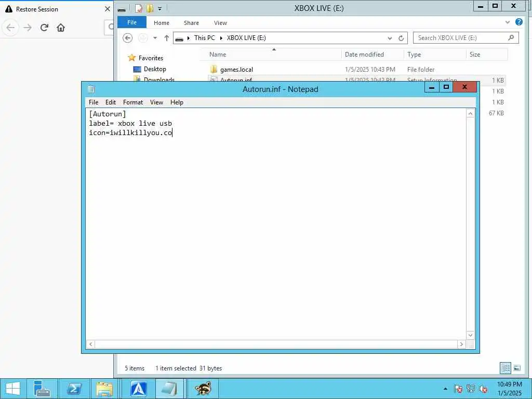
Task: Show hidden system tray icons
Action: pos(445,389)
